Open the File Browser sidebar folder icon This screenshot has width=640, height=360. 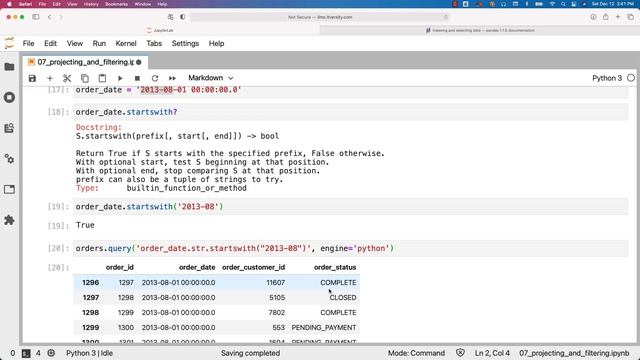click(9, 67)
